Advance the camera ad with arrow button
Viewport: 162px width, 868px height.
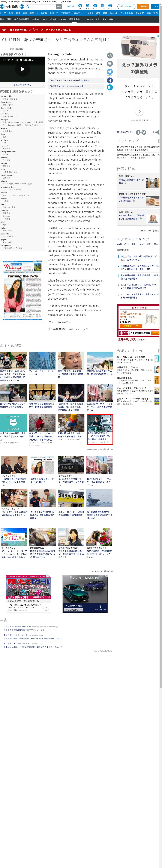[x=139, y=111]
